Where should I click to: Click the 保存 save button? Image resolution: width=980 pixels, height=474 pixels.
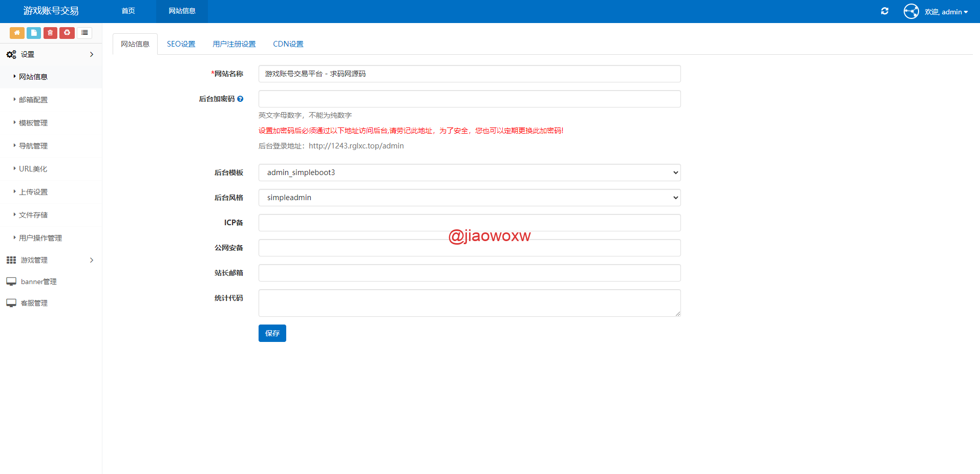click(272, 333)
